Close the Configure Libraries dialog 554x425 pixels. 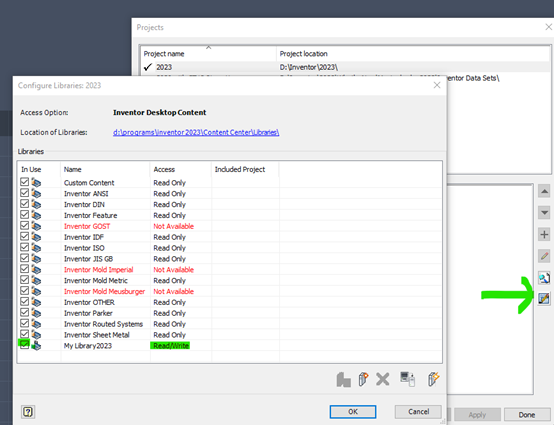coord(437,85)
